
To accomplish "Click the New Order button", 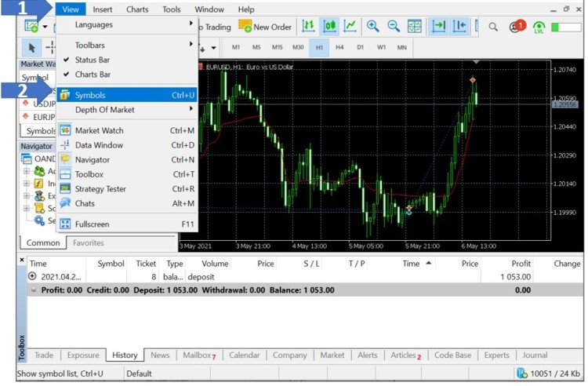I will pyautogui.click(x=265, y=27).
